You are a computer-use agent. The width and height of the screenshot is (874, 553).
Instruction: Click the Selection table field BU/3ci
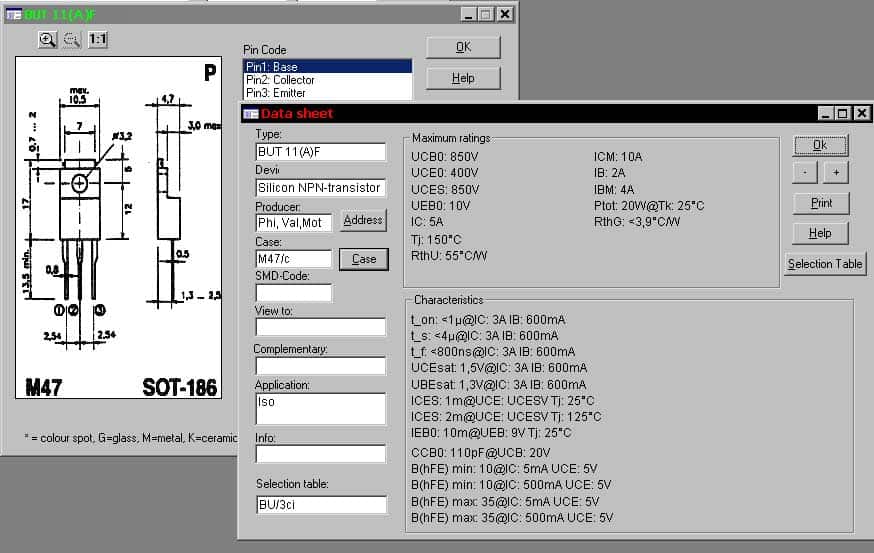coord(322,505)
